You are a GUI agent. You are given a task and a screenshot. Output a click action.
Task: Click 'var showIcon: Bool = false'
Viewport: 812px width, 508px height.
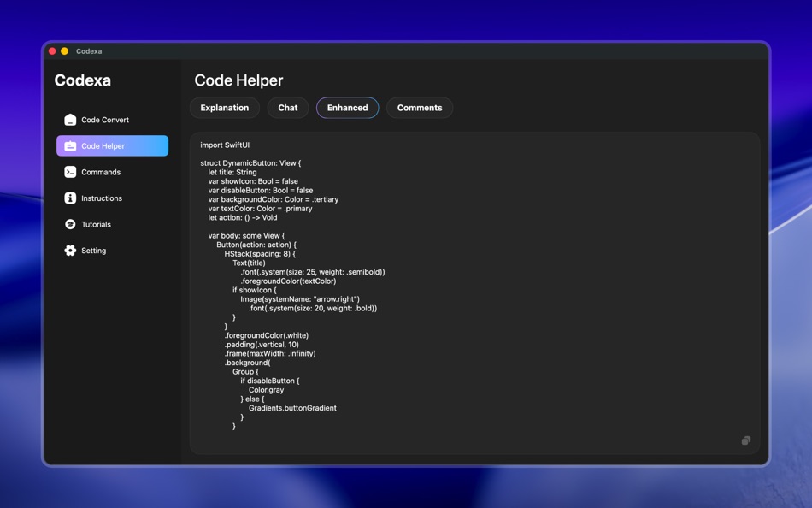253,181
